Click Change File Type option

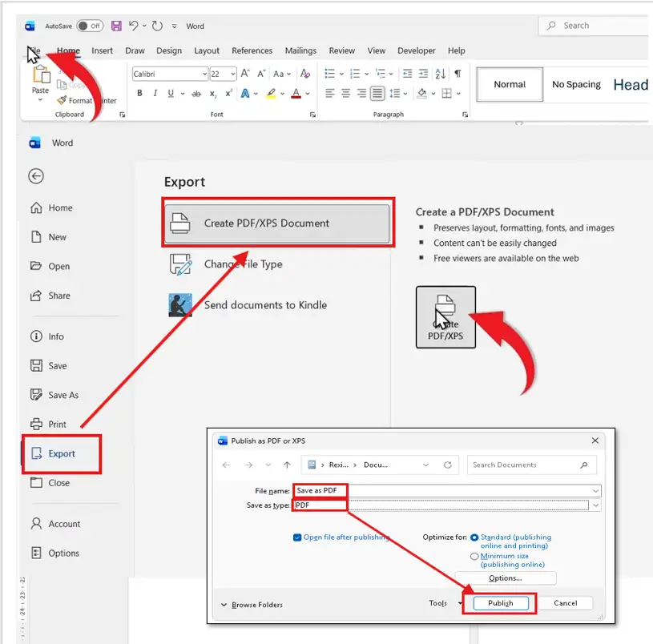[226, 264]
